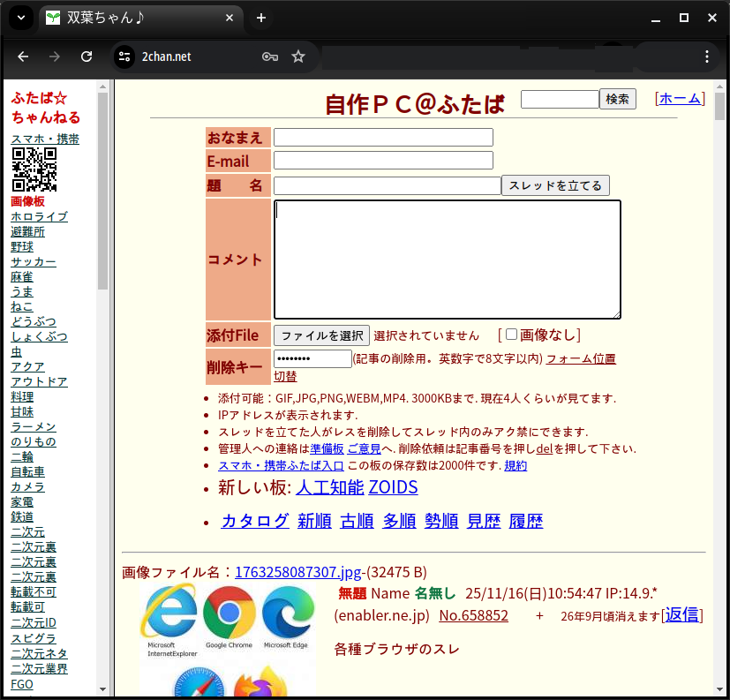Toggle the 画像なし checkbox
Viewport: 730px width, 700px height.
click(x=511, y=335)
